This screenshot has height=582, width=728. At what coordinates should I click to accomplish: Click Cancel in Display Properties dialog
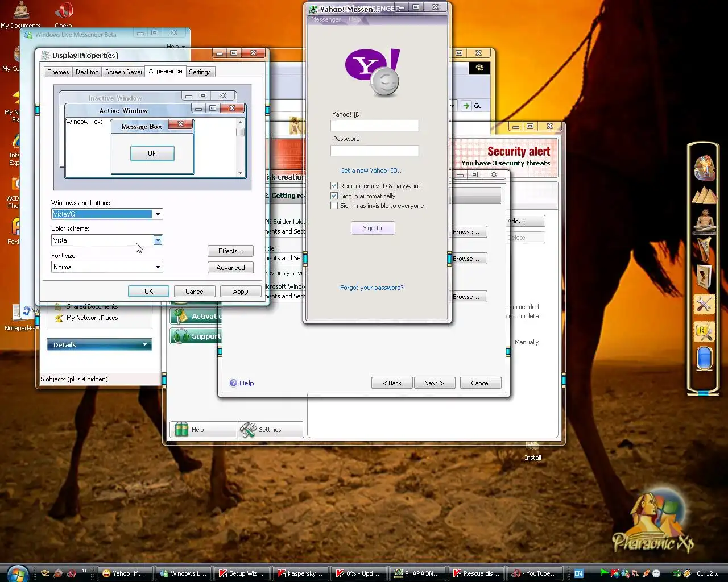[x=195, y=292]
